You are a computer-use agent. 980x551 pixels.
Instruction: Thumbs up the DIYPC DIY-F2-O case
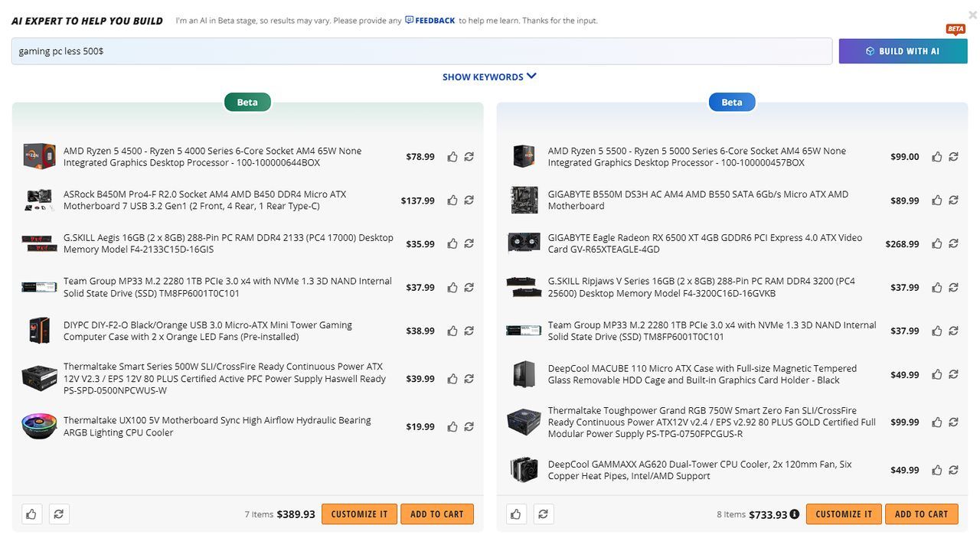[452, 331]
